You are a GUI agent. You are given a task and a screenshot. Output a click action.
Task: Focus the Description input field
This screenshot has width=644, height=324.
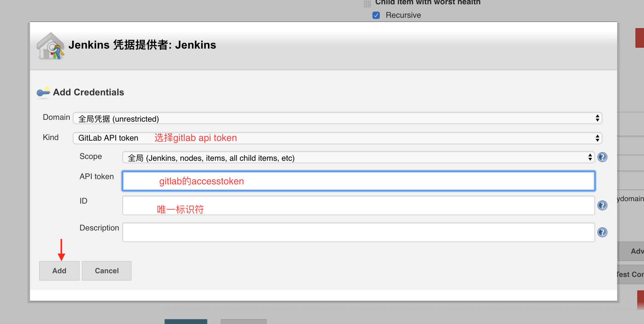click(358, 232)
